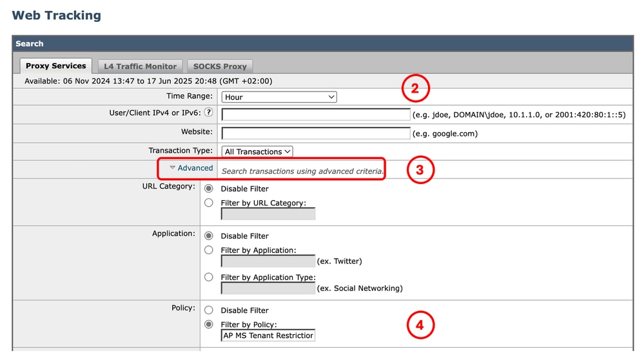
Task: Click the Website input field
Action: (316, 133)
